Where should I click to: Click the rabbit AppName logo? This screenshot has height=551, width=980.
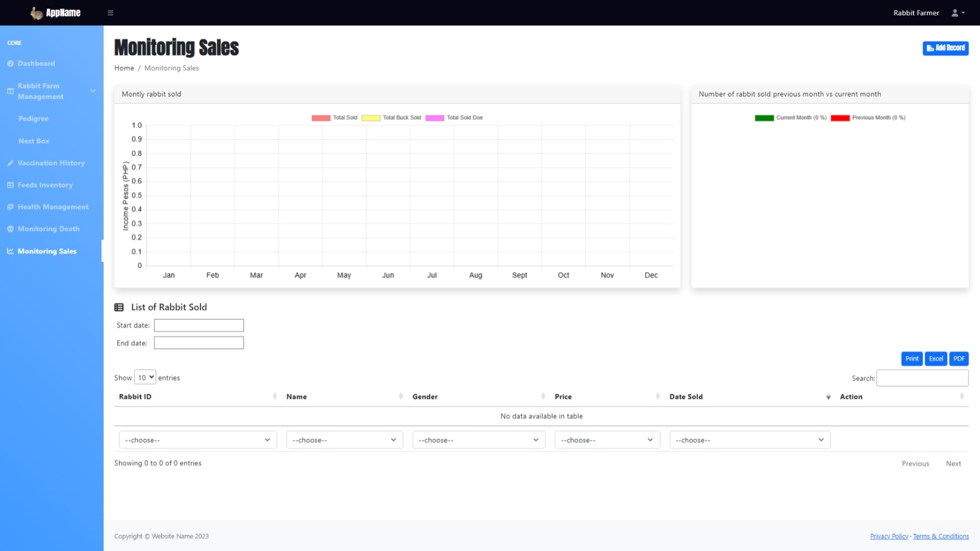point(55,13)
